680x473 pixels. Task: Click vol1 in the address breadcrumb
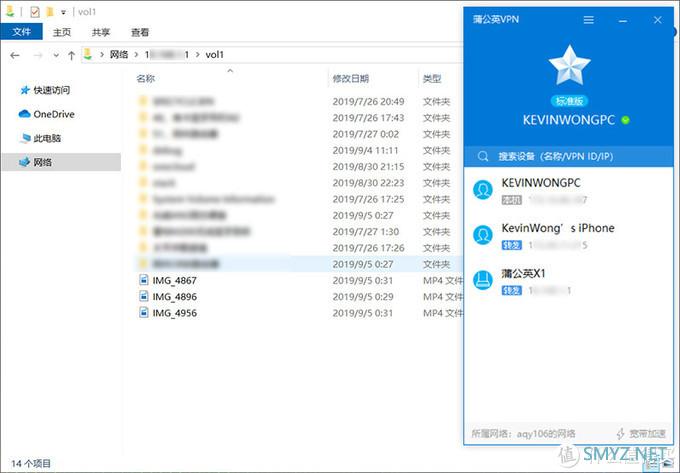[x=214, y=55]
